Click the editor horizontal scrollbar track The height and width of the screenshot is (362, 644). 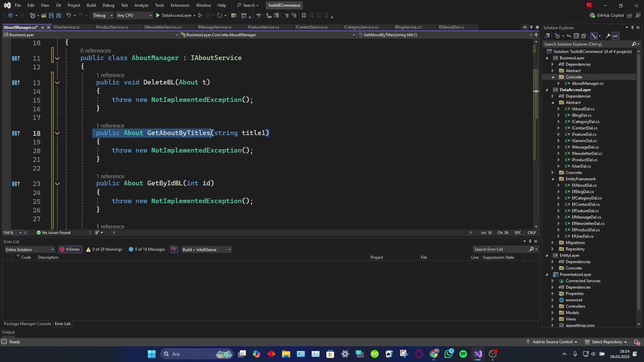click(x=292, y=233)
